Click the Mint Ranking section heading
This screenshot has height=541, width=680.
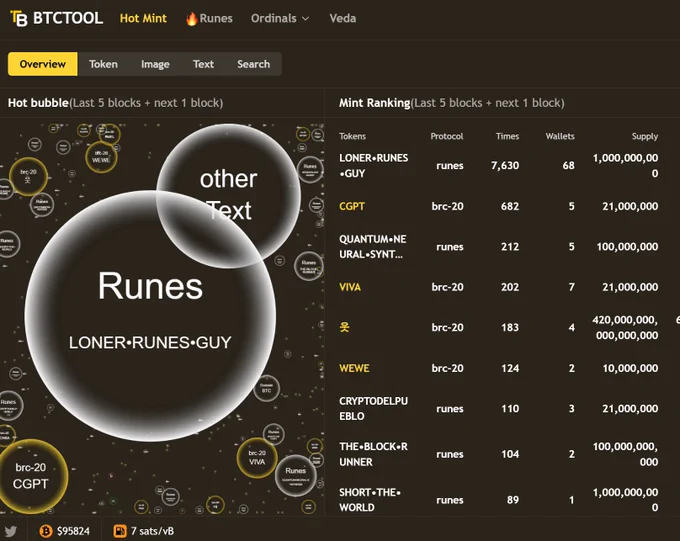(x=451, y=103)
